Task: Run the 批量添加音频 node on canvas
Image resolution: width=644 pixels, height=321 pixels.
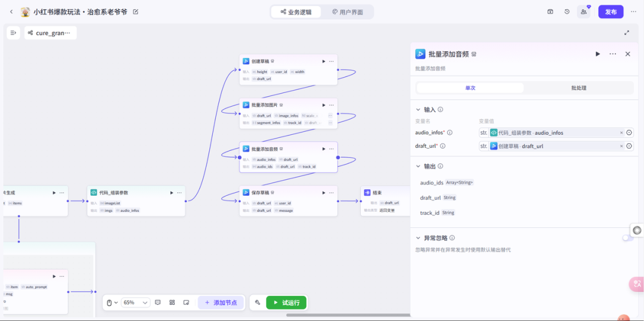Action: point(324,149)
